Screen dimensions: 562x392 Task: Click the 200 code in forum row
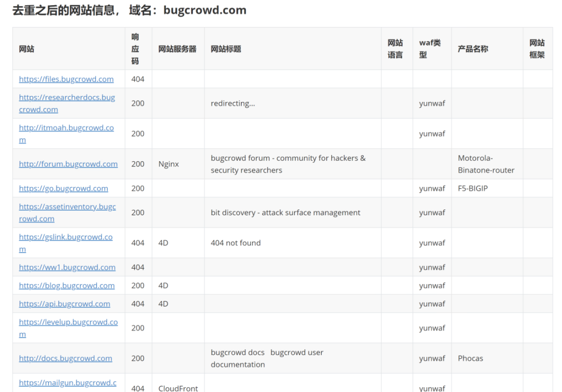click(x=138, y=164)
